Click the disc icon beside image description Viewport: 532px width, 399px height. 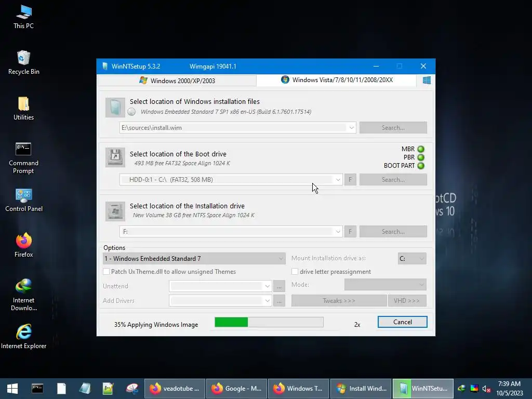click(131, 112)
